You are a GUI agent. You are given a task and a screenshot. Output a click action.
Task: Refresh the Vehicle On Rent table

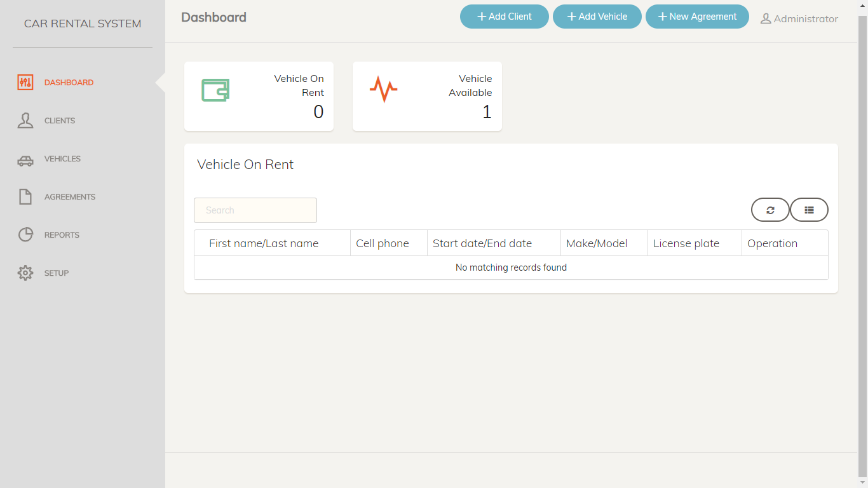tap(770, 210)
